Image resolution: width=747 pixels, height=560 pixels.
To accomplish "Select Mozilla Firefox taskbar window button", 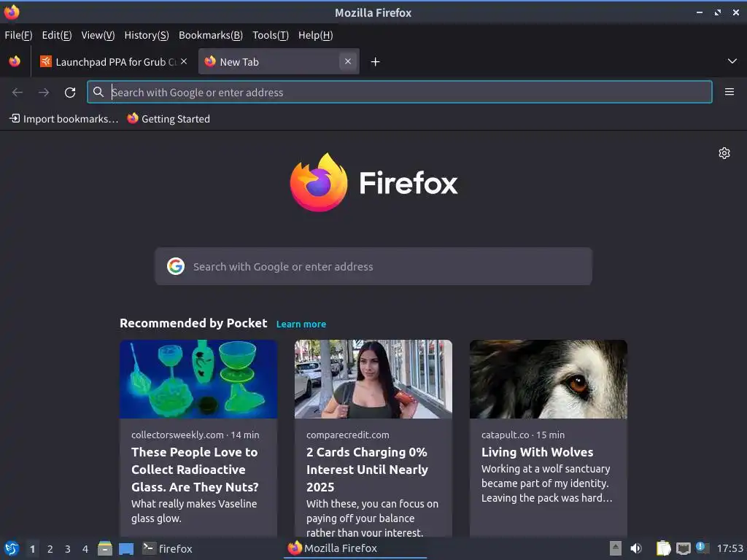I will pos(355,548).
